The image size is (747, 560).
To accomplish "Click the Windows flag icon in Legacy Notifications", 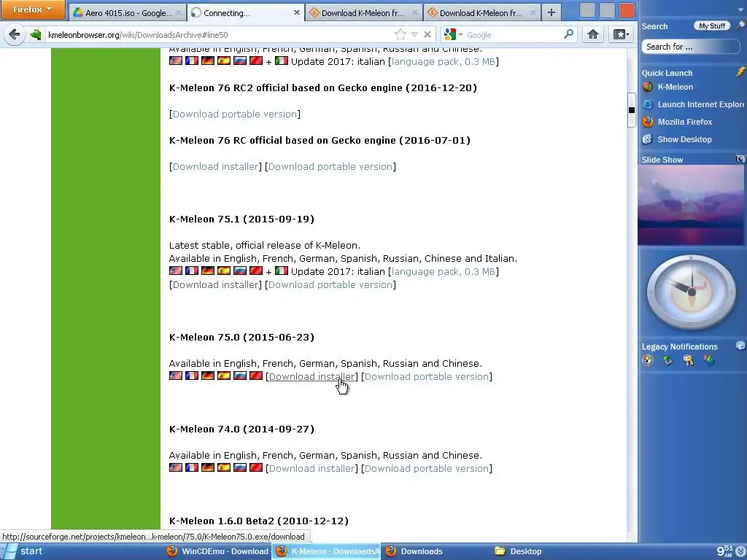I will [709, 360].
